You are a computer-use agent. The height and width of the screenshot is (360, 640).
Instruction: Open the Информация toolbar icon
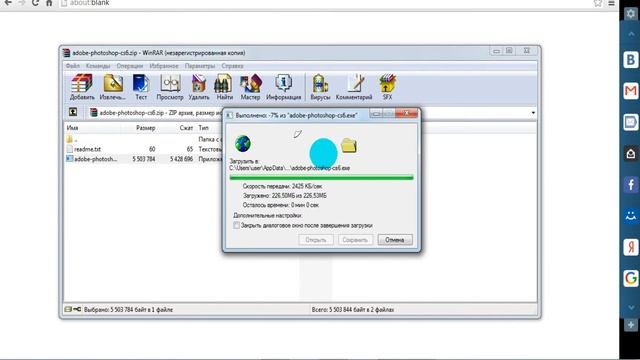283,87
